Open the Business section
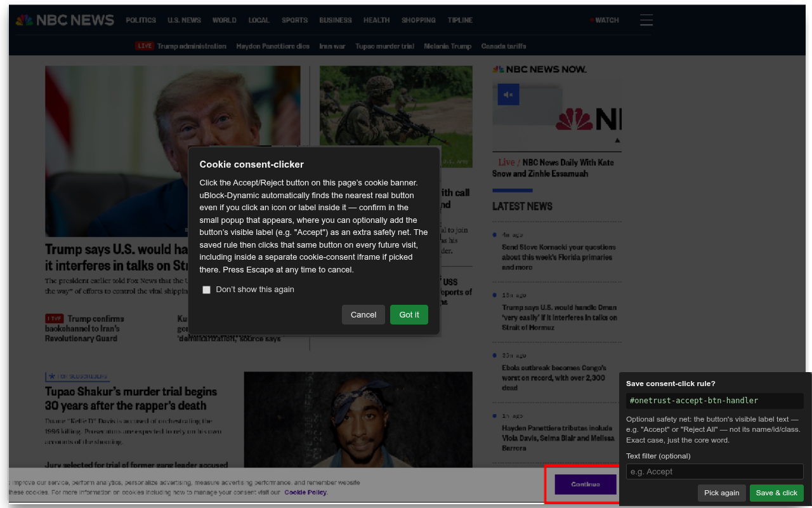 336,20
